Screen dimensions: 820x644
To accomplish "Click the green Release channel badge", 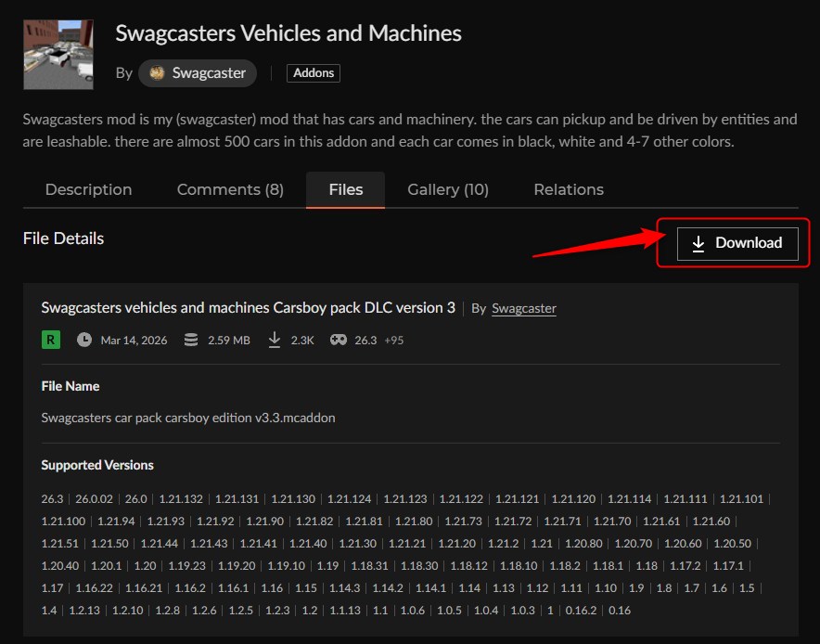I will (x=53, y=340).
